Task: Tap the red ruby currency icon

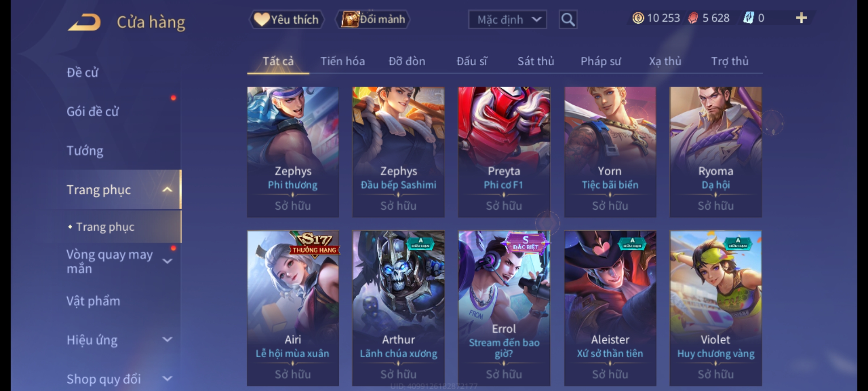Action: 693,18
